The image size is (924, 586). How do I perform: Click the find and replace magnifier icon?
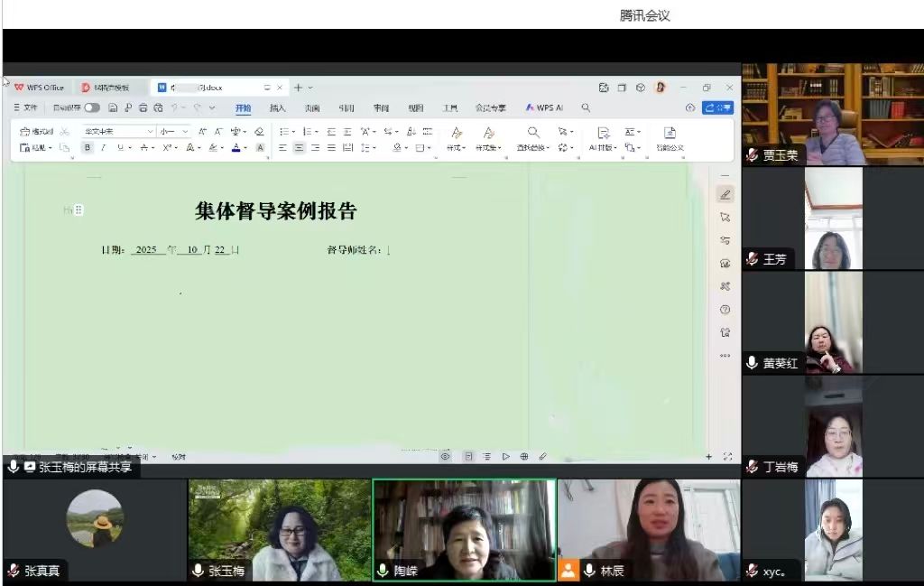533,132
